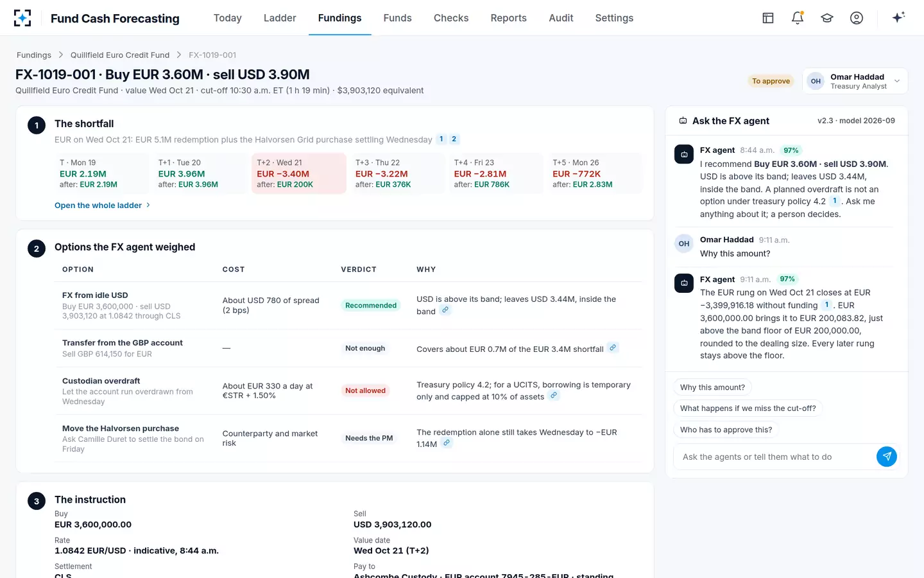924x578 pixels.
Task: Ask 'Who has to approve this?'
Action: coord(726,430)
